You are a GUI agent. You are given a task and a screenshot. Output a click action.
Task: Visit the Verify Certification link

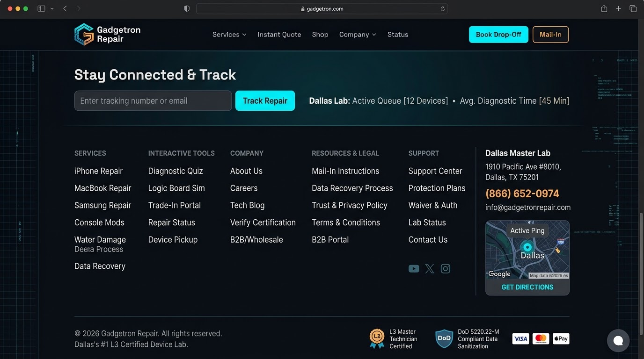tap(263, 223)
